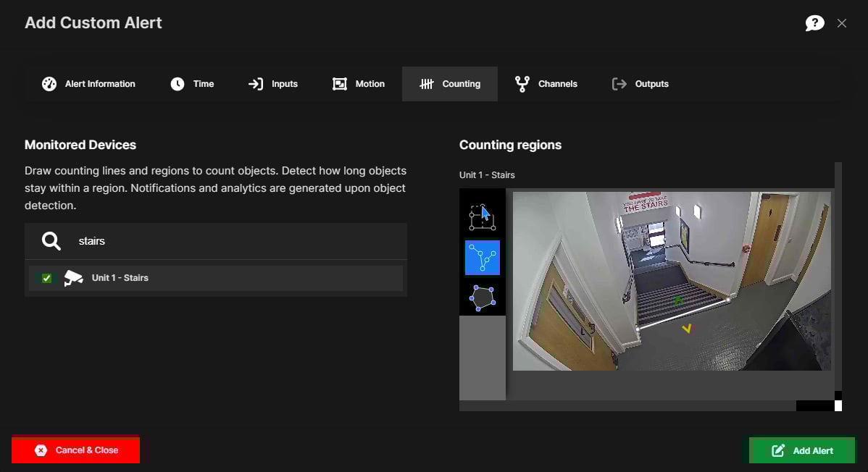Select the Motion tab
The width and height of the screenshot is (868, 472).
click(358, 83)
